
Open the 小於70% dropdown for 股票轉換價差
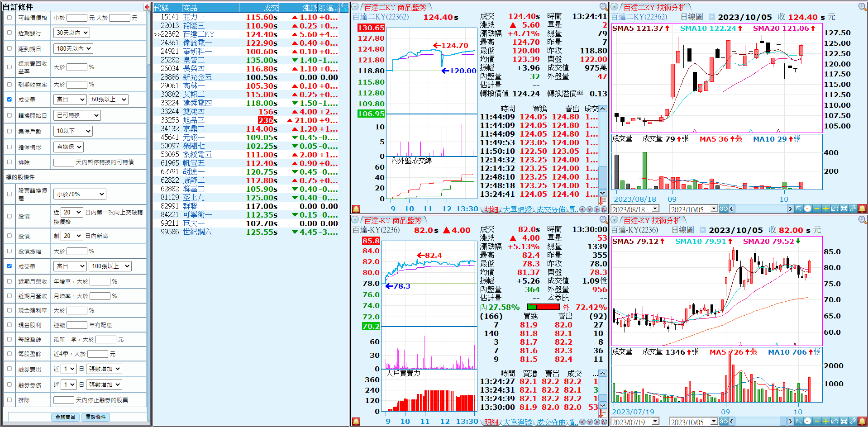coord(80,194)
